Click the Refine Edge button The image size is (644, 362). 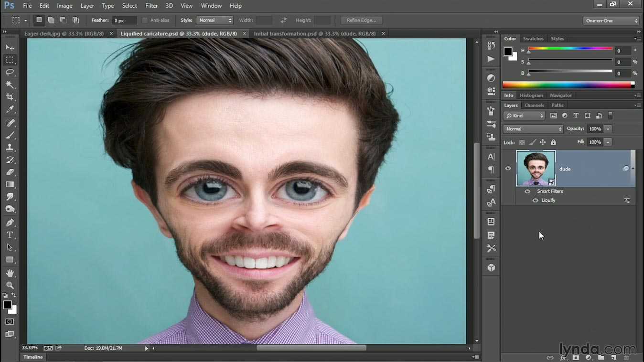(361, 21)
